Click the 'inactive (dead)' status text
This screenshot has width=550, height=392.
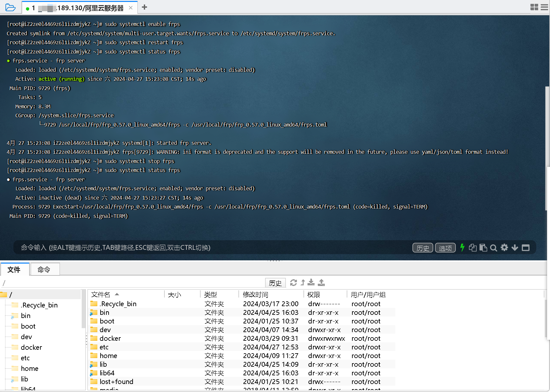tap(60, 198)
